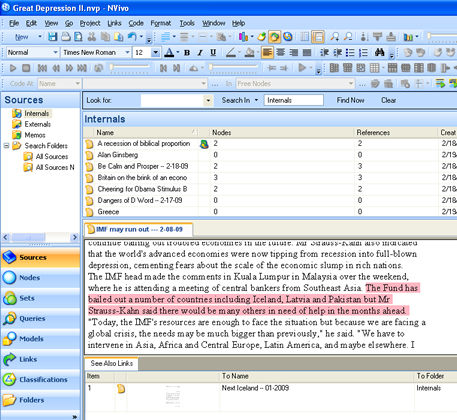The width and height of the screenshot is (457, 420).
Task: Click the document icon in the See Also Links row
Action: (x=121, y=388)
